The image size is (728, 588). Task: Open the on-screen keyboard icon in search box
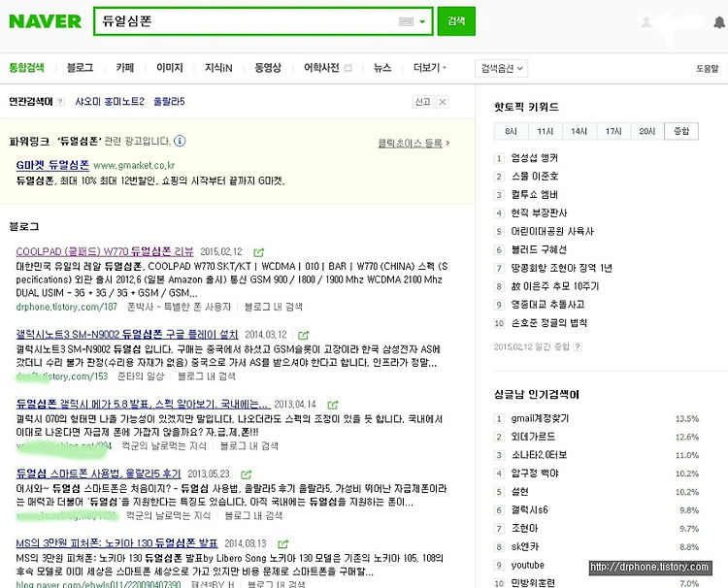(x=406, y=21)
